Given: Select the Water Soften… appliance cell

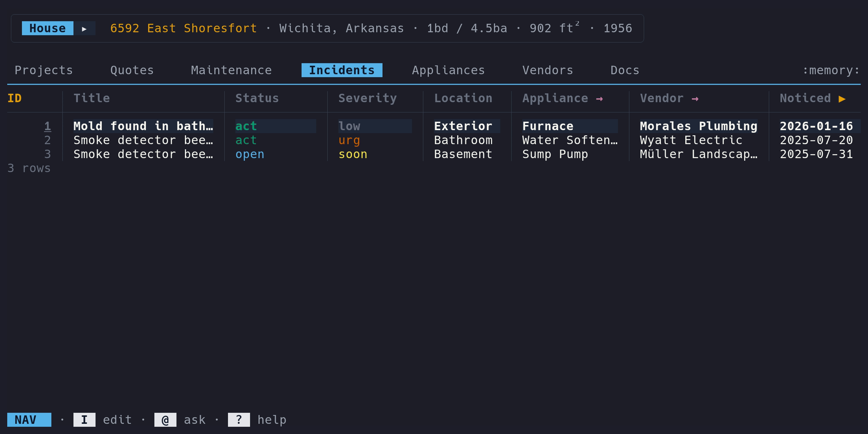Looking at the screenshot, I should pyautogui.click(x=570, y=140).
